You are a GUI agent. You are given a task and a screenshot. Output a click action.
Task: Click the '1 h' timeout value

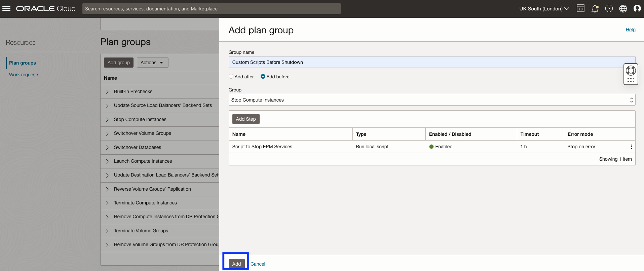coord(524,147)
